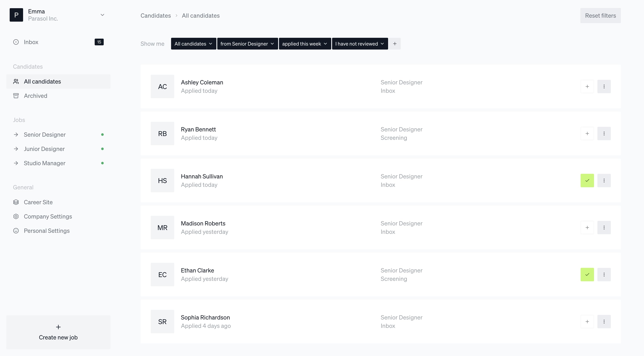Click Ethan Clarke's Screening stage label
644x356 pixels.
click(x=394, y=279)
